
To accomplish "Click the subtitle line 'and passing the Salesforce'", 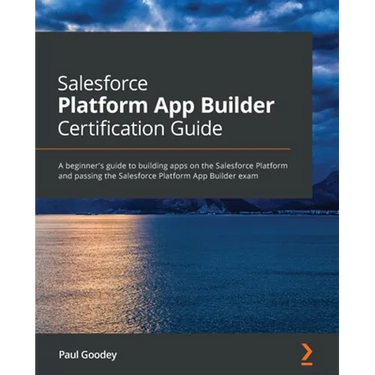I will tap(158, 176).
